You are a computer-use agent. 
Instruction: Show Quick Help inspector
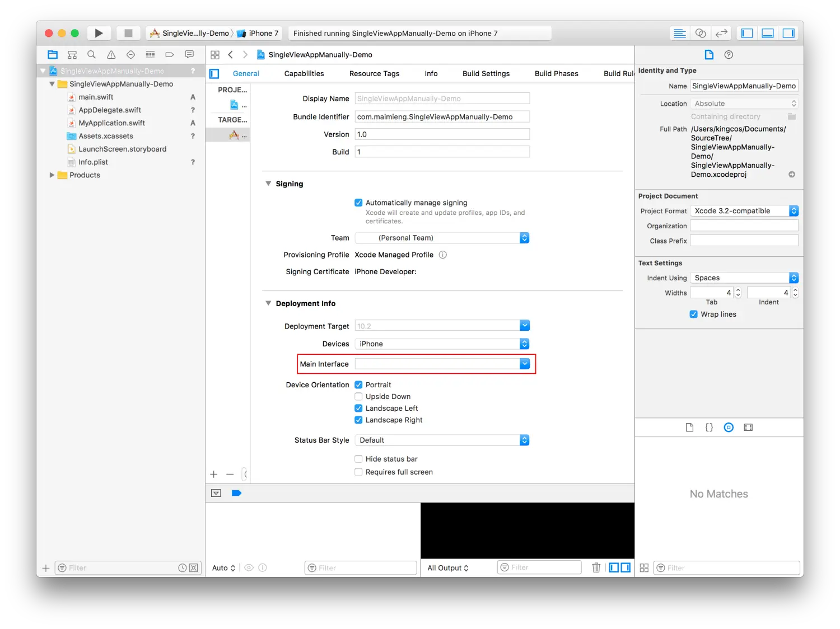coord(729,54)
